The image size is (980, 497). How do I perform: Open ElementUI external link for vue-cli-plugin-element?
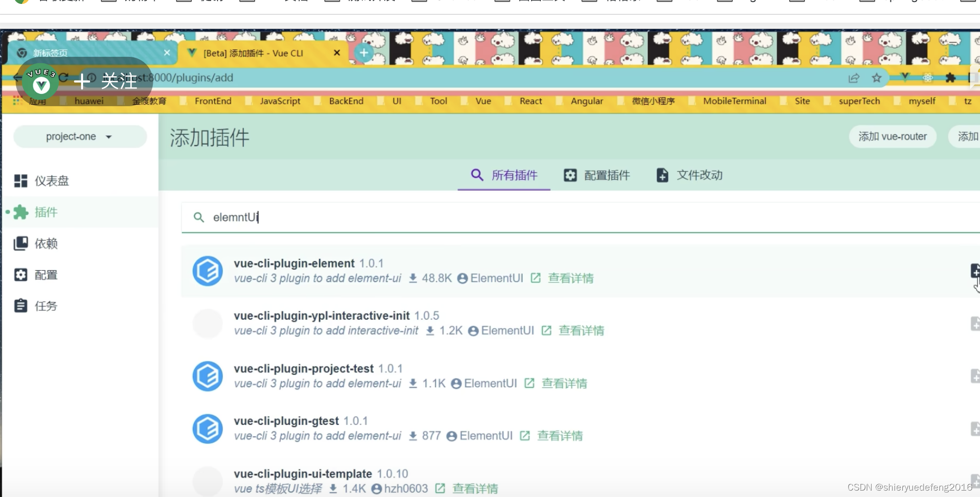click(x=535, y=278)
